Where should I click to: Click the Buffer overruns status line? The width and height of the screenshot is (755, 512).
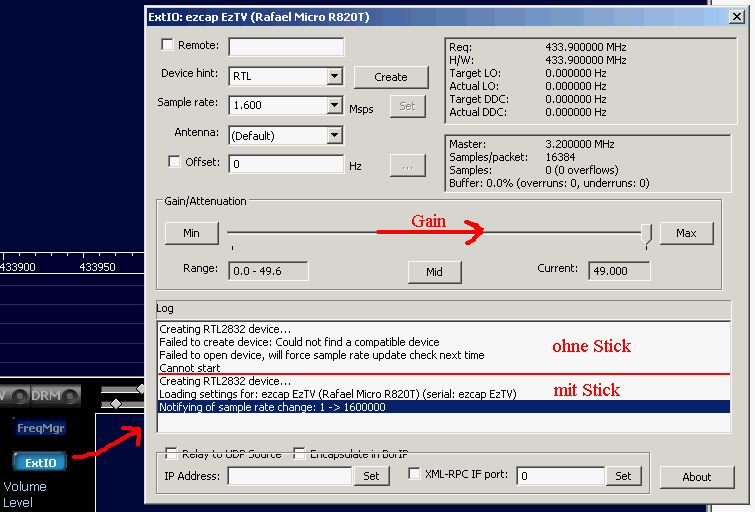click(x=549, y=183)
